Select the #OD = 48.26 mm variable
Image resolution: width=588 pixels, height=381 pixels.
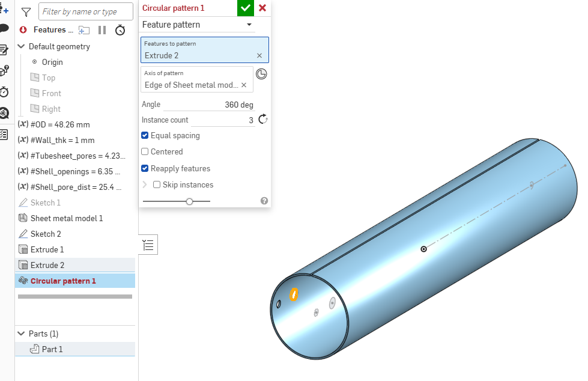pyautogui.click(x=60, y=124)
